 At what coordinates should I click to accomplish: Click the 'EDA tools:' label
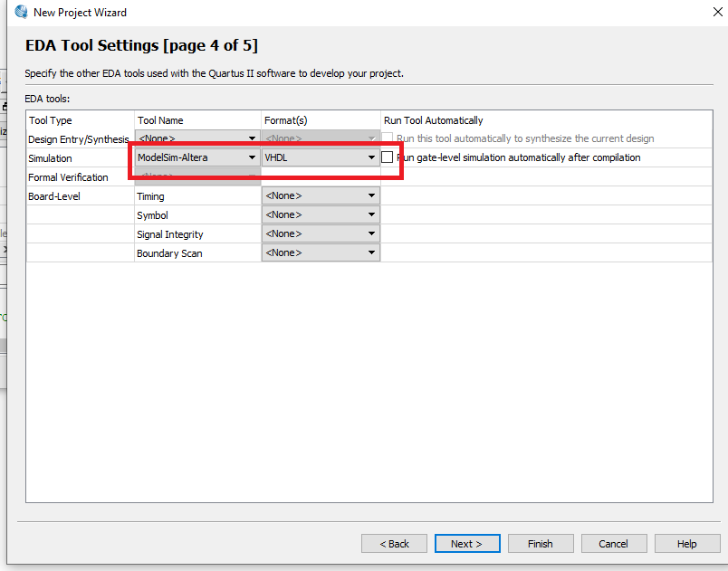tap(47, 99)
